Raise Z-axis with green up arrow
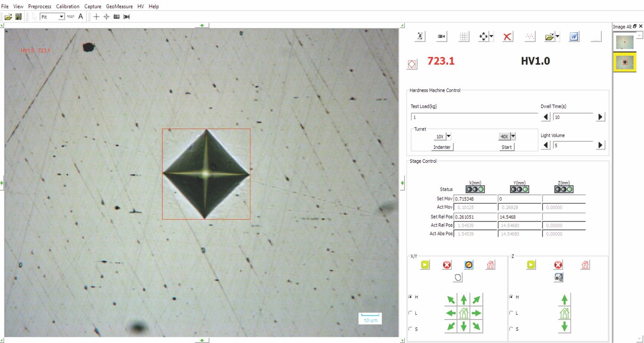Screen dimensions: 644x343 pyautogui.click(x=564, y=300)
